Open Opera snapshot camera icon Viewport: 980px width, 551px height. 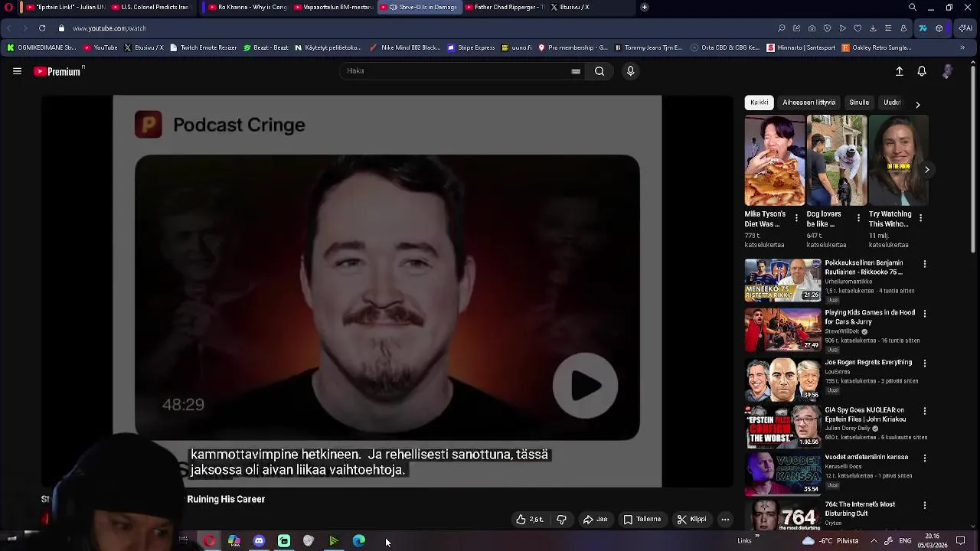(x=812, y=28)
